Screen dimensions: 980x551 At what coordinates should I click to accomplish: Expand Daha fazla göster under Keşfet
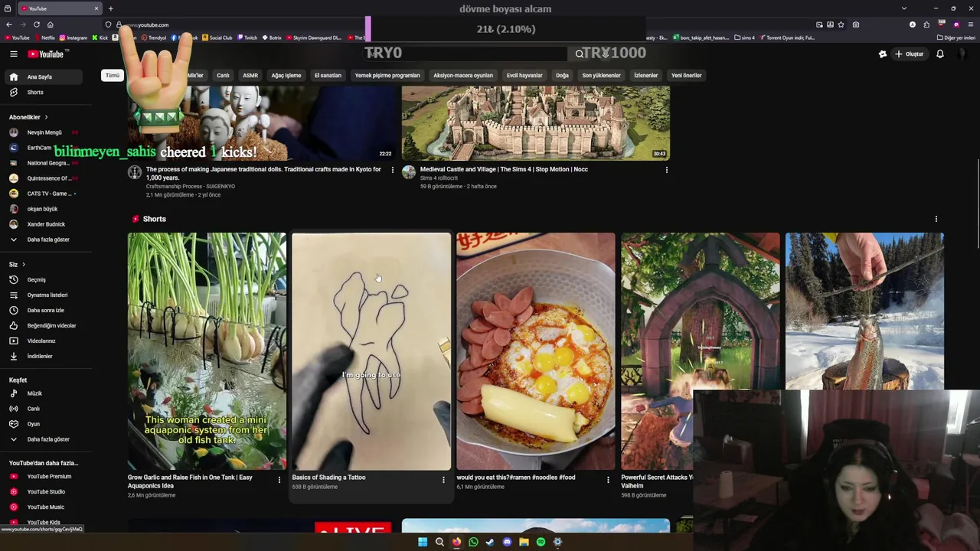click(43, 439)
